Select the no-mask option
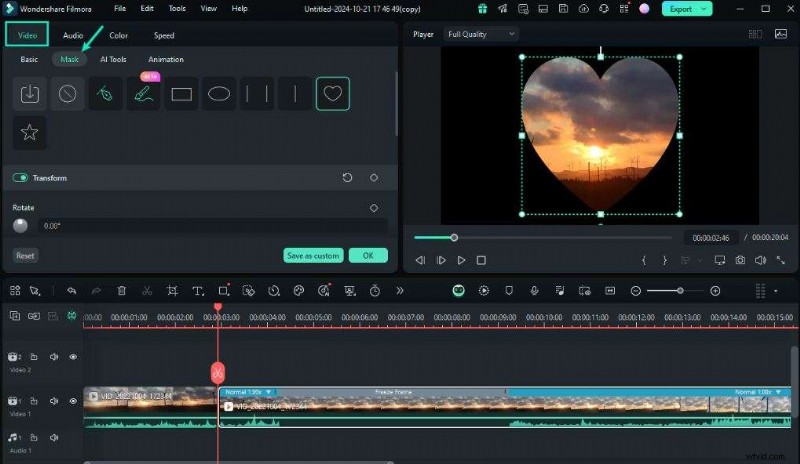This screenshot has height=464, width=800. tap(67, 94)
